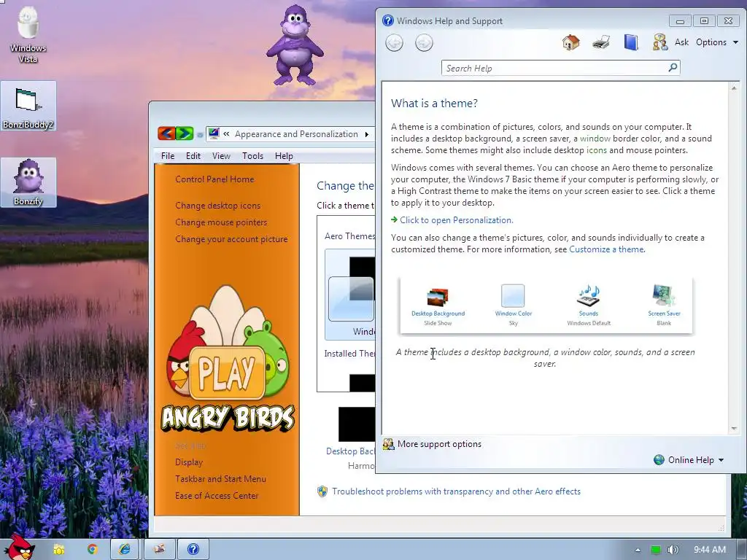
Task: Click the Angry Birds start button
Action: pyautogui.click(x=19, y=547)
